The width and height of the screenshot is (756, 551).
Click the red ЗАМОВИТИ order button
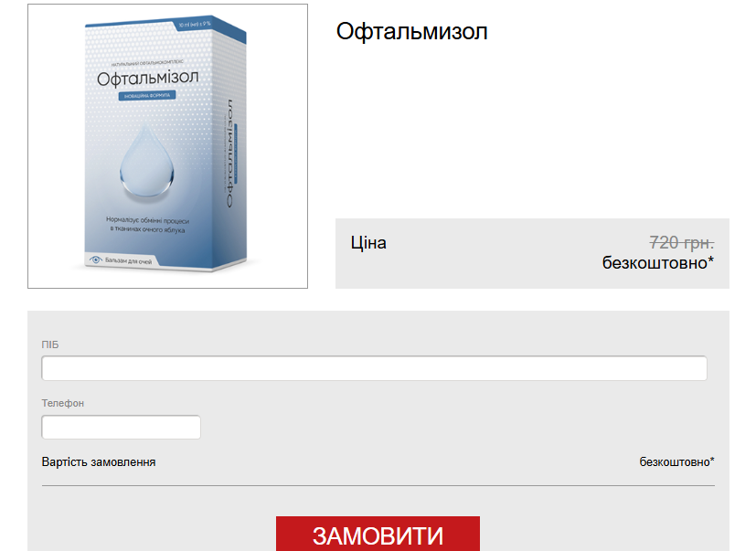(x=378, y=534)
